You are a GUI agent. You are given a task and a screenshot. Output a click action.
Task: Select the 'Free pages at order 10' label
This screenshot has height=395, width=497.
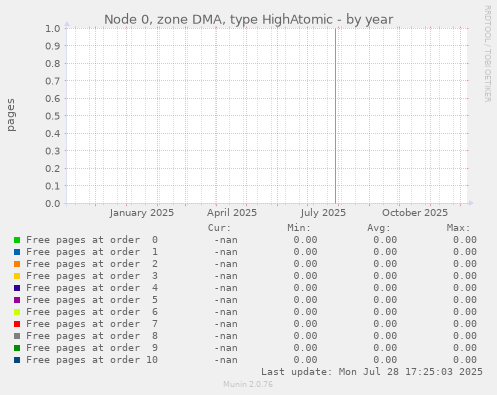tap(92, 360)
